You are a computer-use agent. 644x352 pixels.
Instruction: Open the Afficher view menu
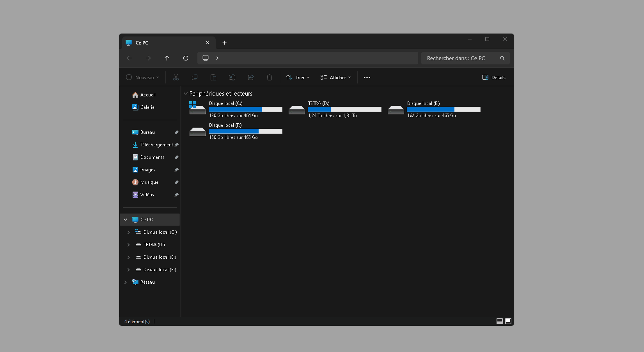[336, 77]
